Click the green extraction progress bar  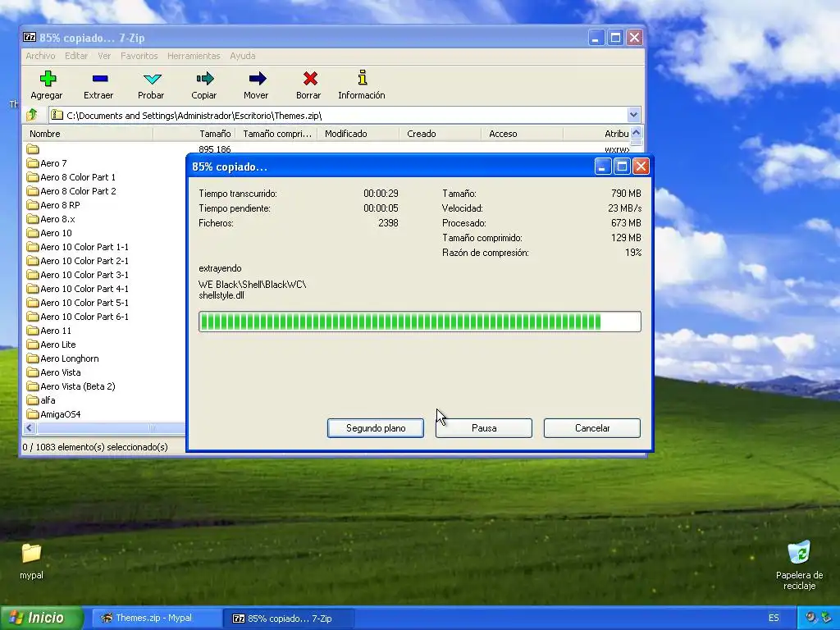(x=419, y=322)
